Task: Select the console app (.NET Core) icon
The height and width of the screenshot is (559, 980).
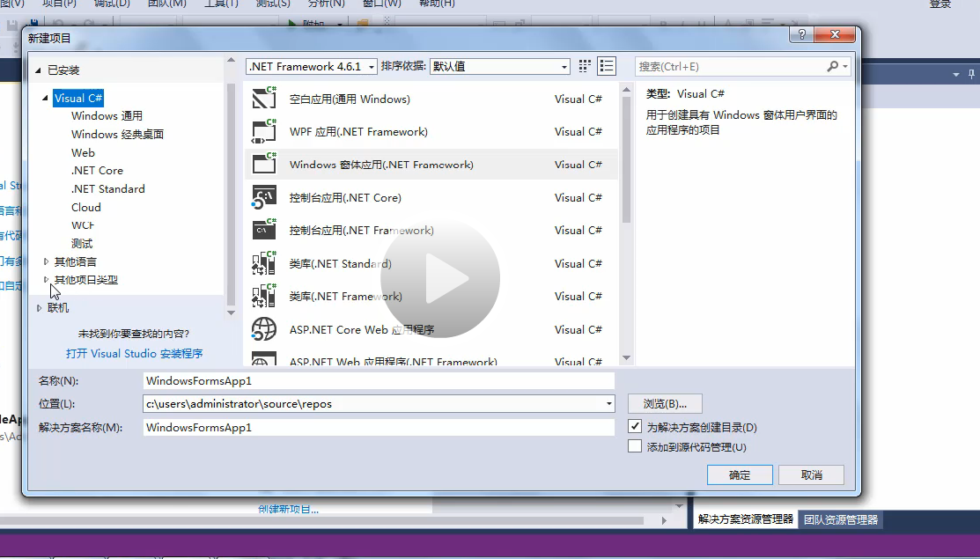Action: (x=264, y=197)
